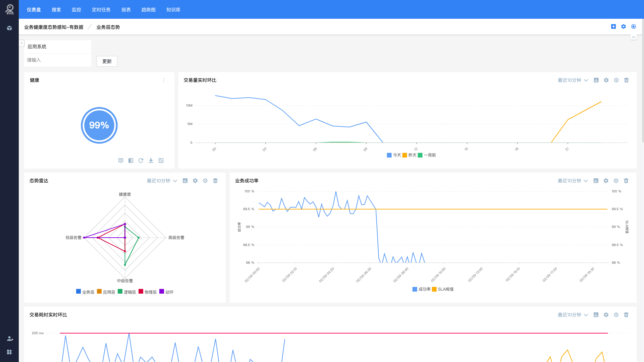
Task: Open the 仪表盘 menu tab
Action: (x=34, y=10)
